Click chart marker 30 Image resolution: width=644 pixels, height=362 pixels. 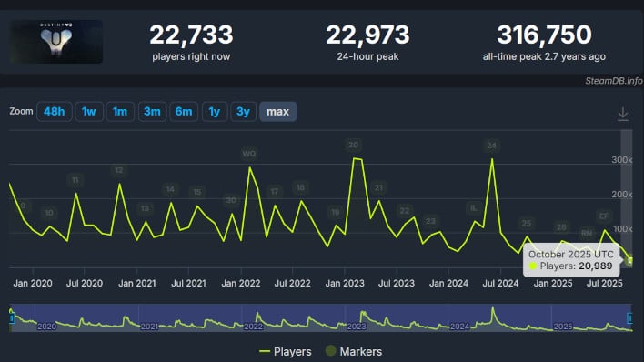[231, 200]
